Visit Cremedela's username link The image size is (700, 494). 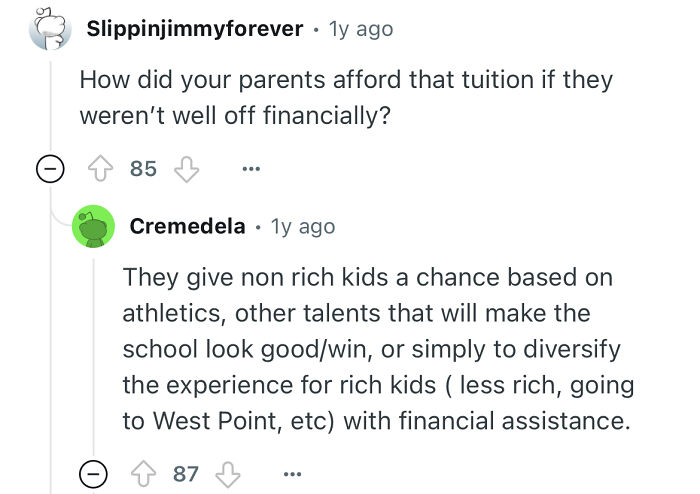point(188,226)
